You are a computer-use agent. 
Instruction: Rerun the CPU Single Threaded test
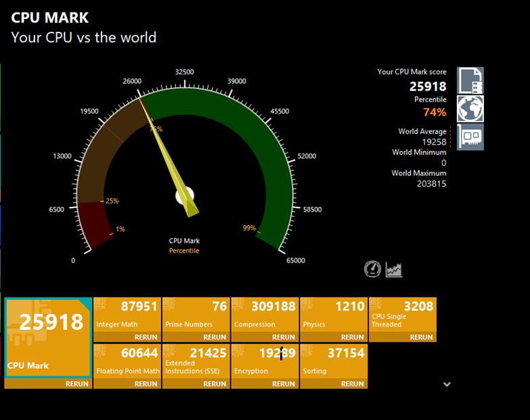(421, 337)
